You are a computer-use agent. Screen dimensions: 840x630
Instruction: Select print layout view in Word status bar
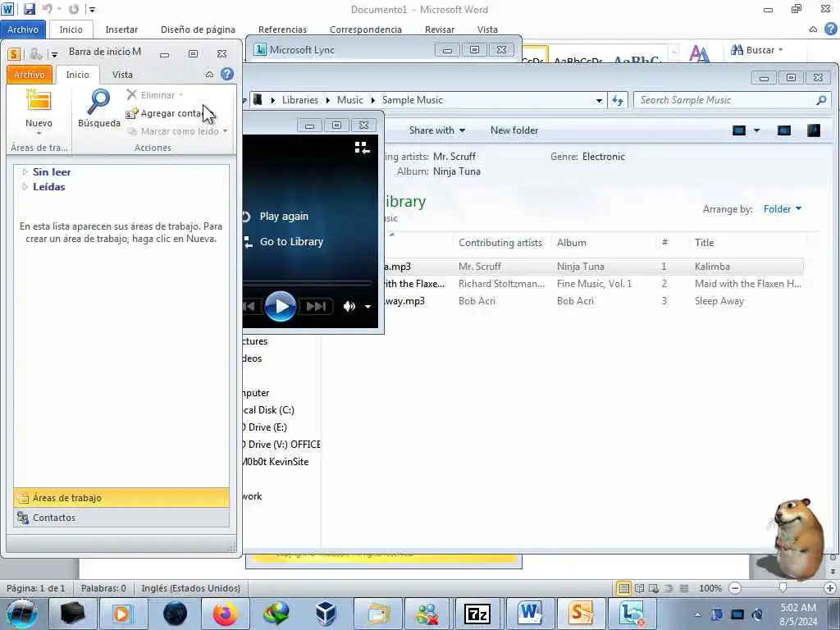623,588
